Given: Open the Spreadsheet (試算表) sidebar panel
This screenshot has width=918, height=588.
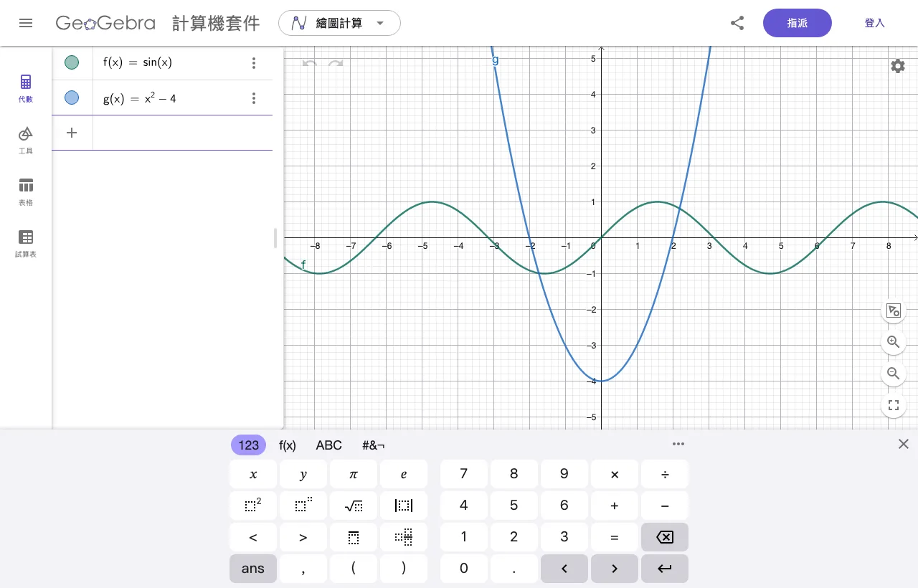Looking at the screenshot, I should [26, 243].
